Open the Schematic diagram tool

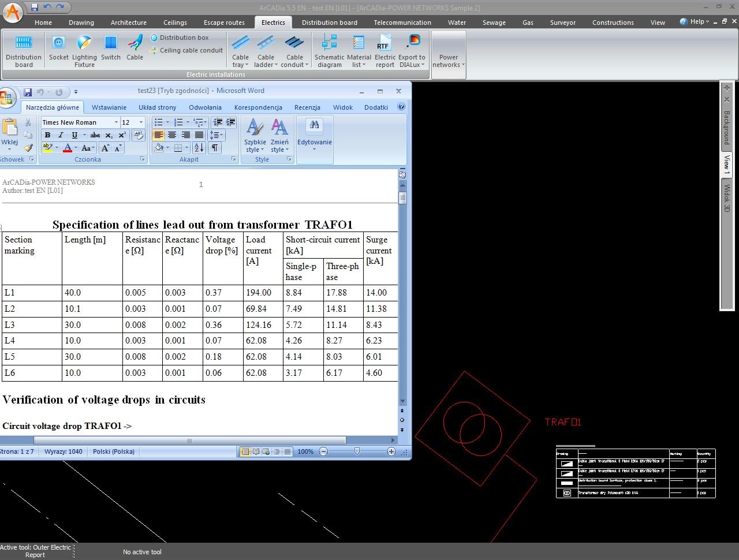point(329,44)
